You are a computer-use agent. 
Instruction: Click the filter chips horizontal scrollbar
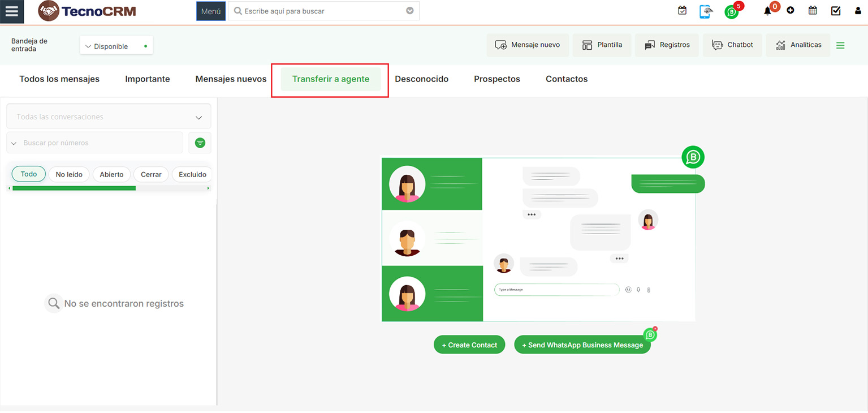click(74, 188)
